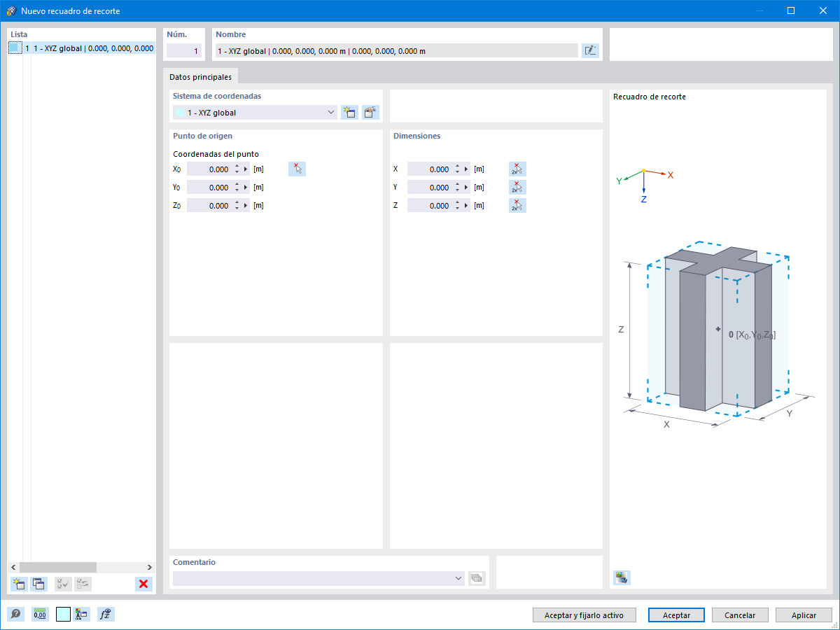The width and height of the screenshot is (840, 630).
Task: Click the X0 coordinate value field
Action: click(x=209, y=169)
